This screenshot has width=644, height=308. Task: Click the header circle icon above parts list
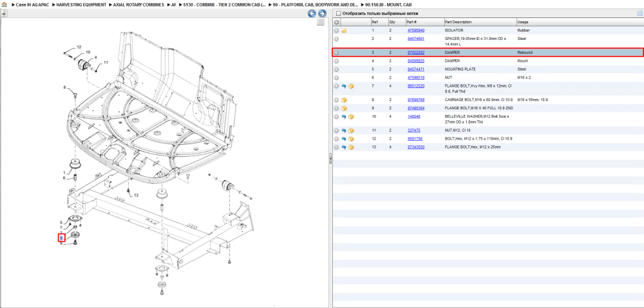[x=336, y=22]
